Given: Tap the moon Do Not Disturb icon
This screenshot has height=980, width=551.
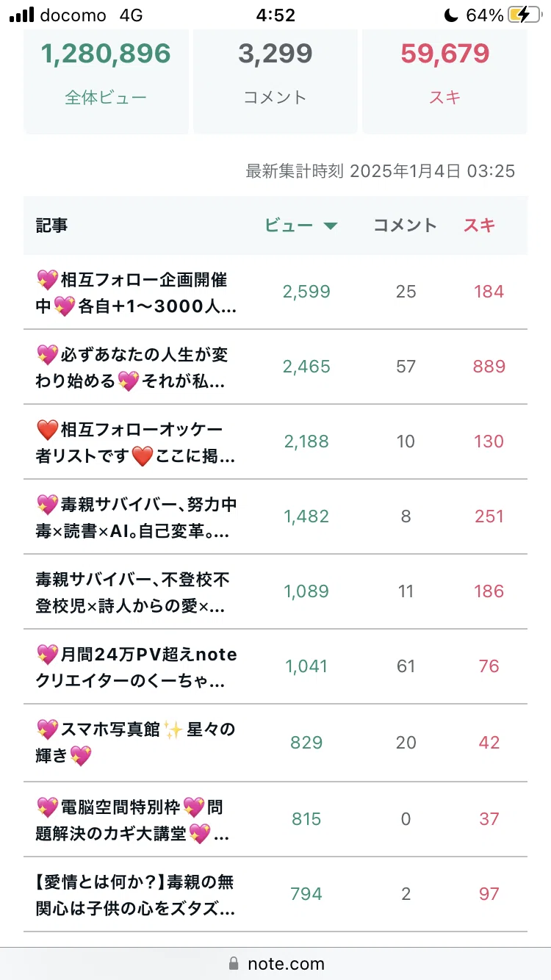Looking at the screenshot, I should coord(451,15).
